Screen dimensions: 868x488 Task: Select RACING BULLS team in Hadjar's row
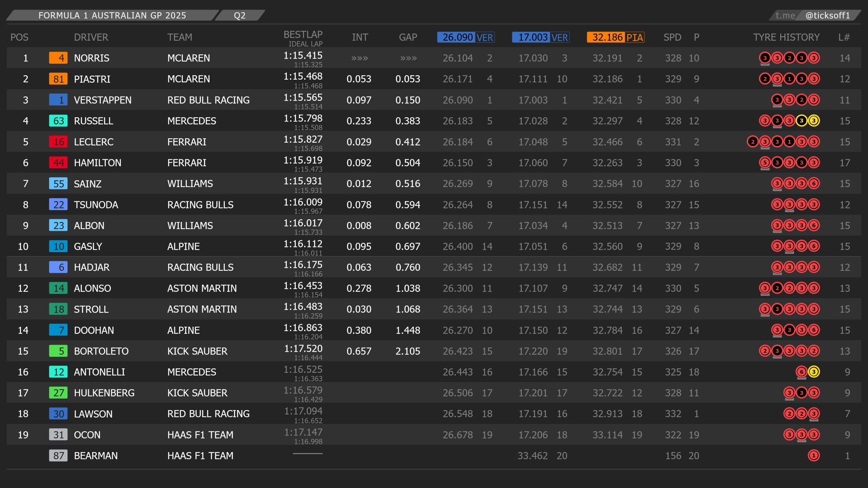[x=200, y=267]
